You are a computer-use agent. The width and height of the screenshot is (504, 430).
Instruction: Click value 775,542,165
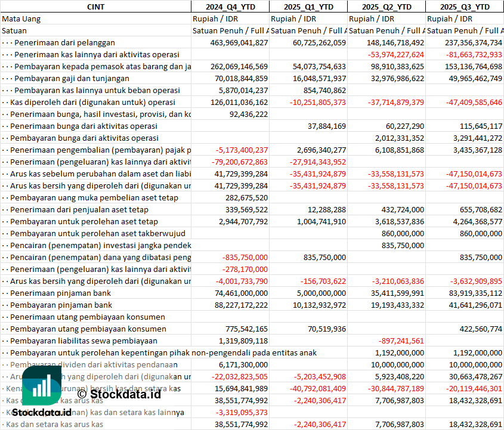[x=246, y=329]
